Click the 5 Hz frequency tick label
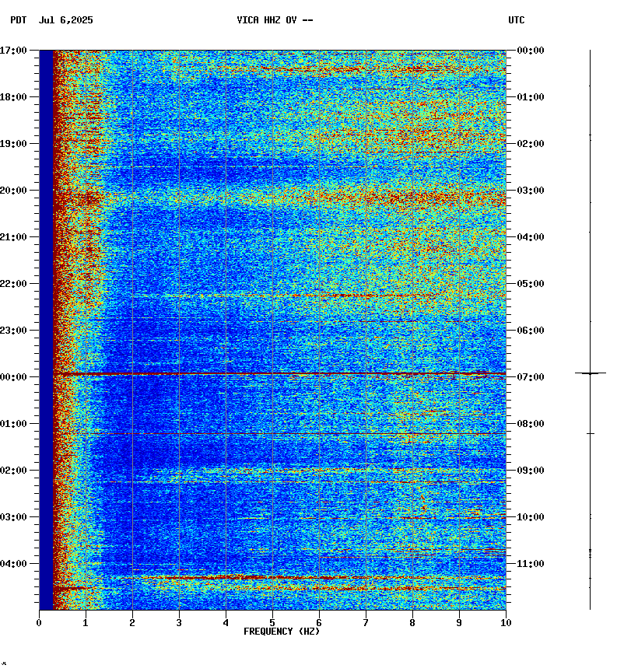This screenshot has width=624, height=672. [272, 622]
